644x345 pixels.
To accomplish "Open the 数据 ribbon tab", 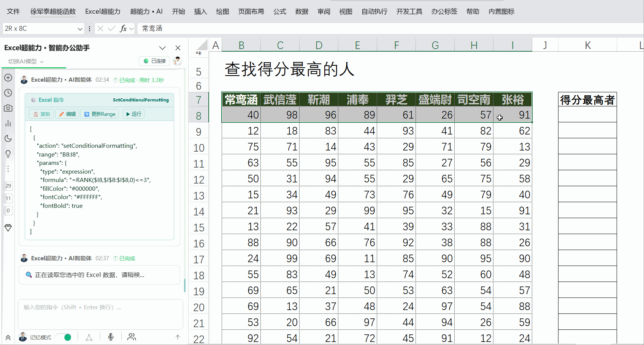I will tap(302, 11).
